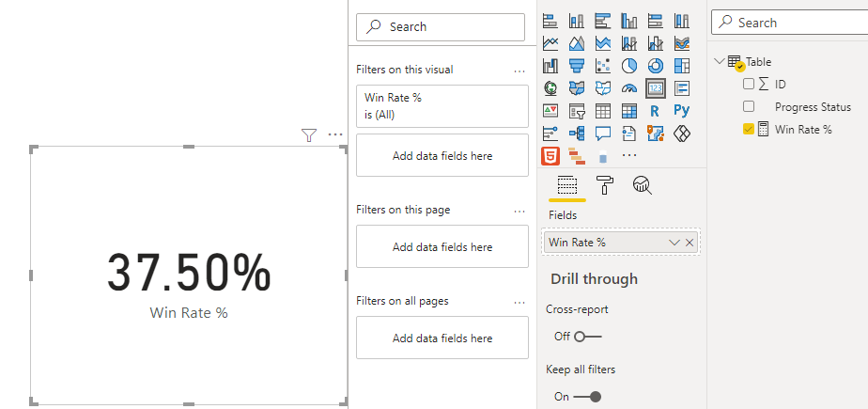Select the 100% Stacked column chart visual
This screenshot has height=409, width=868.
tap(681, 21)
